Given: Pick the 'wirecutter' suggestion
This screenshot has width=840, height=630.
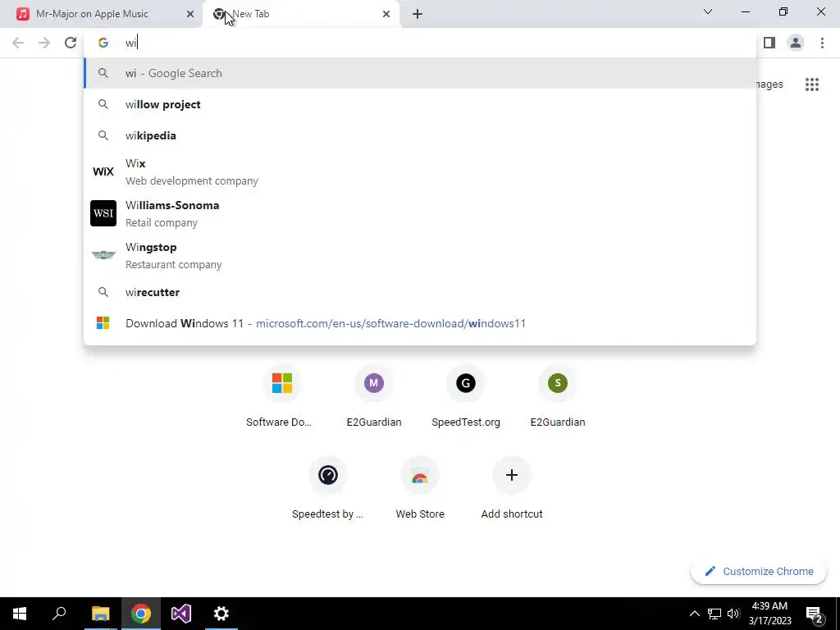Looking at the screenshot, I should pyautogui.click(x=420, y=292).
